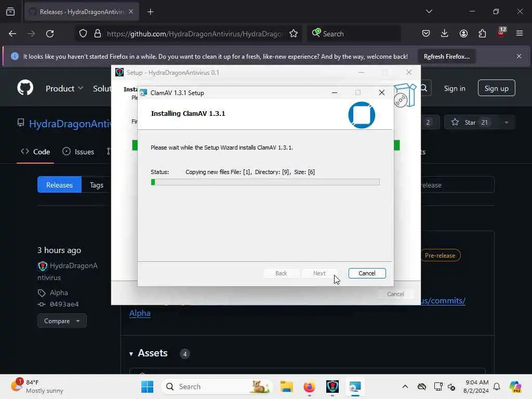Select the Tags tab button
This screenshot has width=532, height=399.
click(96, 185)
